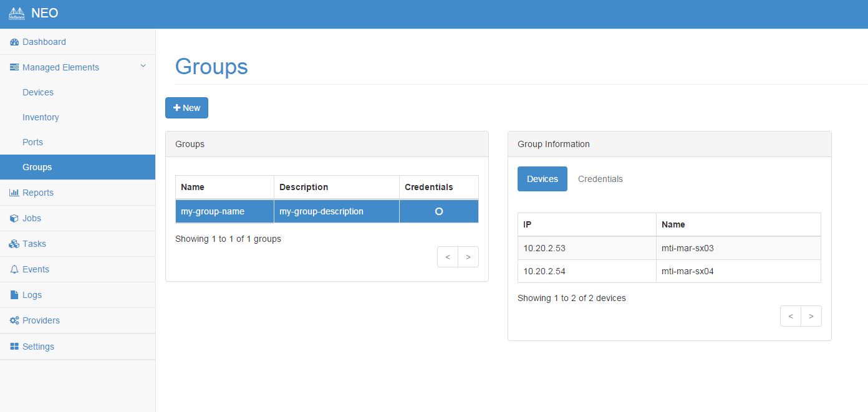Click previous page arrow under Groups list
The height and width of the screenshot is (412, 868).
[x=447, y=256]
